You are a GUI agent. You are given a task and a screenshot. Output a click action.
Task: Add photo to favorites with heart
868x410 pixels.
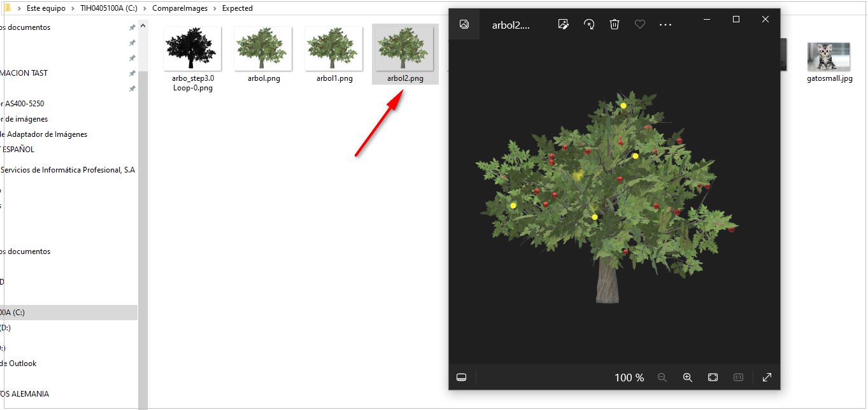[640, 24]
